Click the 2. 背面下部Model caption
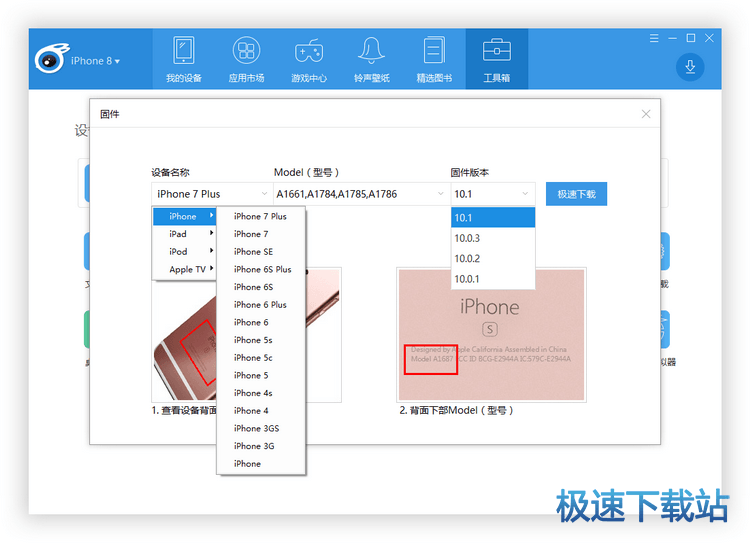750x543 pixels. click(x=456, y=410)
